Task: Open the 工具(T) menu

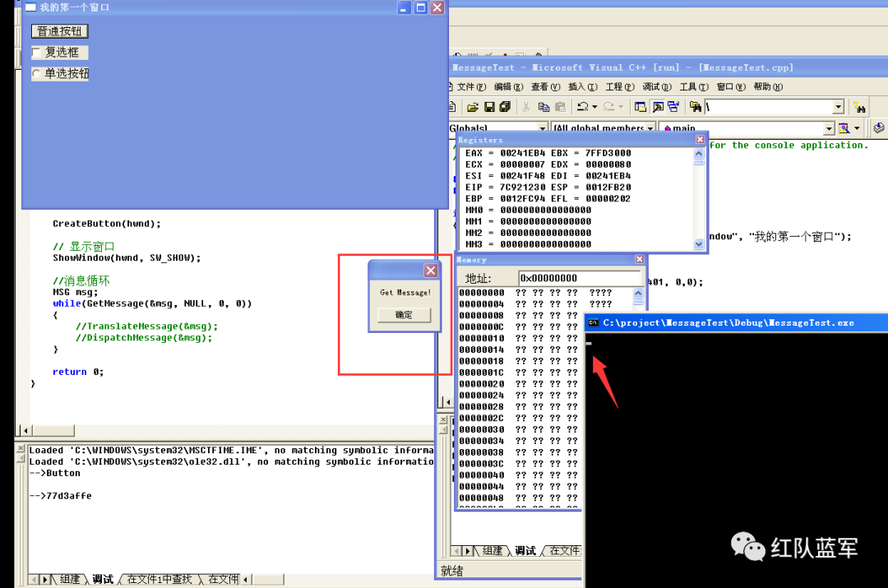Action: coord(694,86)
